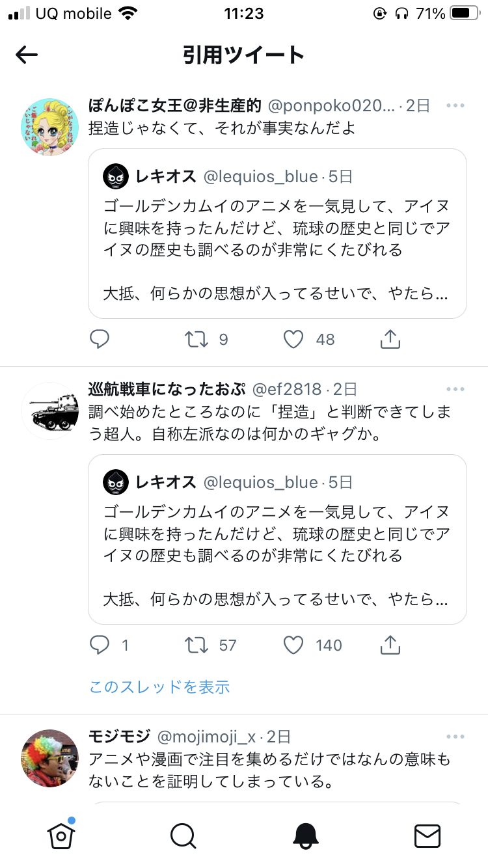The height and width of the screenshot is (868, 488).
Task: Open more options for ぽんぽこ女王's tweet
Action: 455,106
